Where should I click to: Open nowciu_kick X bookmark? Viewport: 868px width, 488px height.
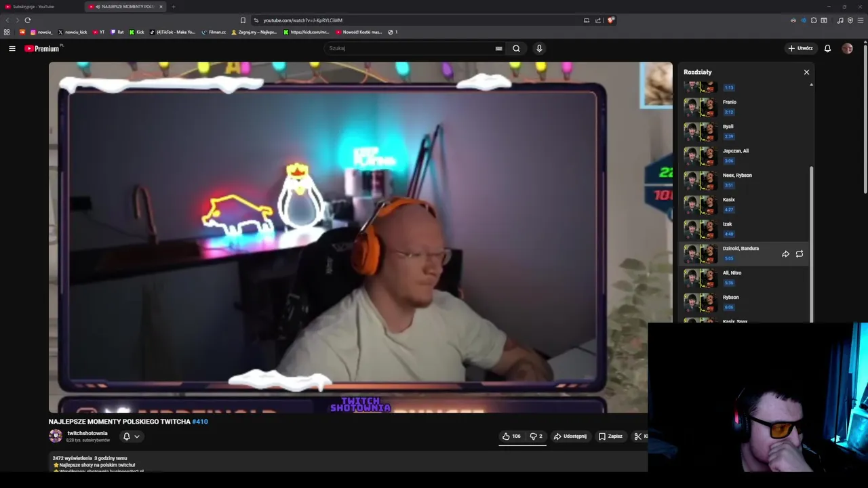pyautogui.click(x=73, y=32)
